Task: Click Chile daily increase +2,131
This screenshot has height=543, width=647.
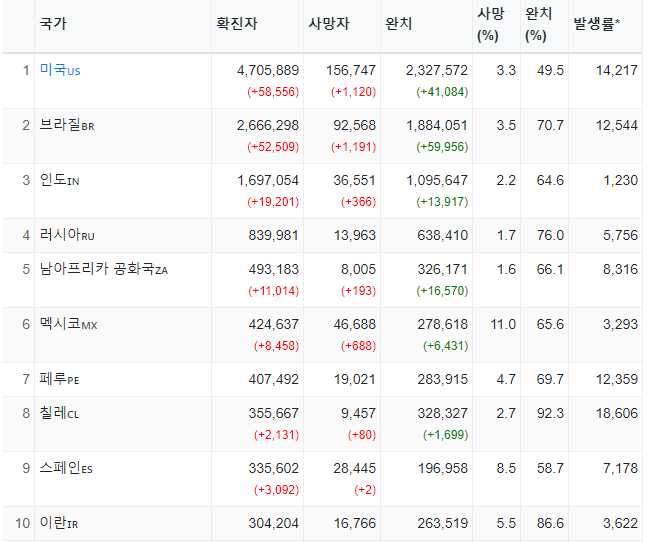Action: 276,435
